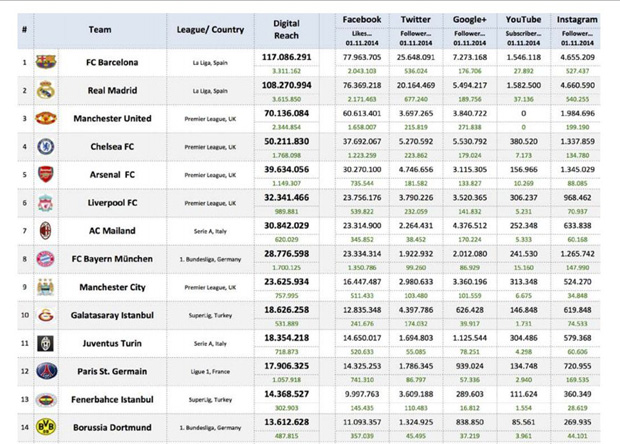Viewport: 620px width, 444px height.
Task: Click the Fenerbahce Istanbul crest
Action: [46, 399]
